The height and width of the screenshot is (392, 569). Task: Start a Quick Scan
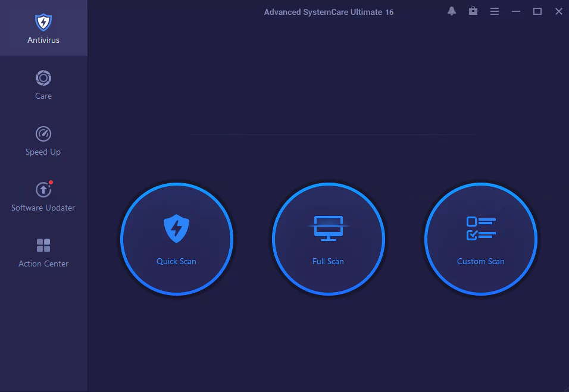pos(176,239)
